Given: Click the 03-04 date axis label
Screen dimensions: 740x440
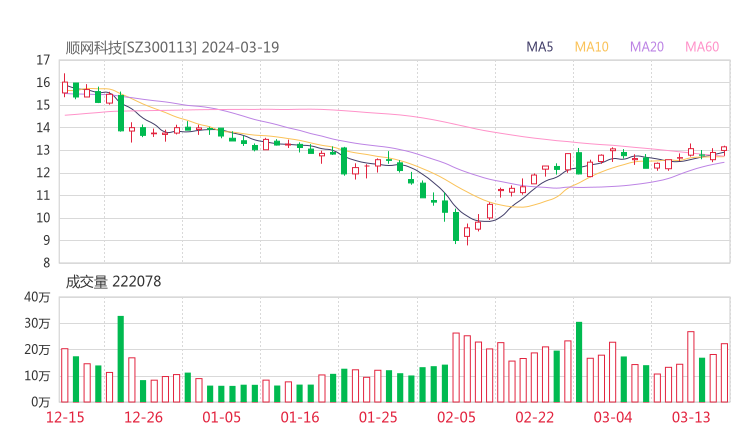Looking at the screenshot, I should pyautogui.click(x=613, y=417).
